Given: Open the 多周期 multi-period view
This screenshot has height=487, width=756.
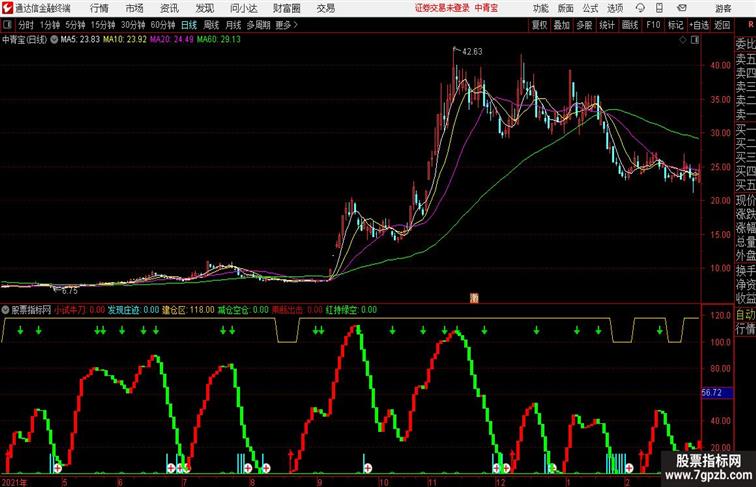Looking at the screenshot, I should click(258, 25).
